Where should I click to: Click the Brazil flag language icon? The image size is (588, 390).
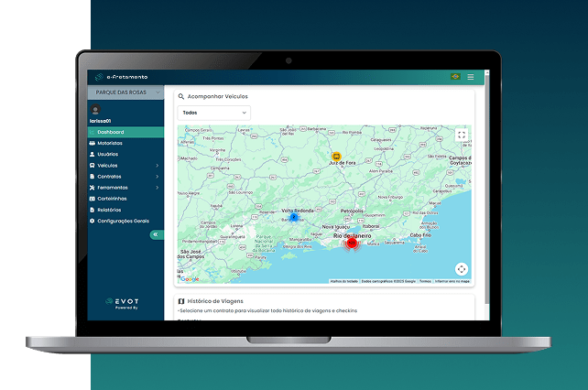click(x=455, y=77)
